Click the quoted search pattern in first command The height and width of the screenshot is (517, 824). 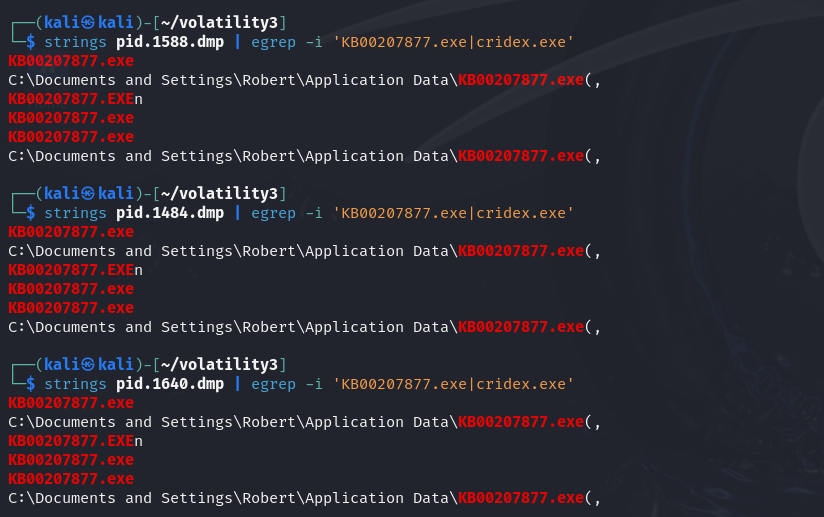453,42
